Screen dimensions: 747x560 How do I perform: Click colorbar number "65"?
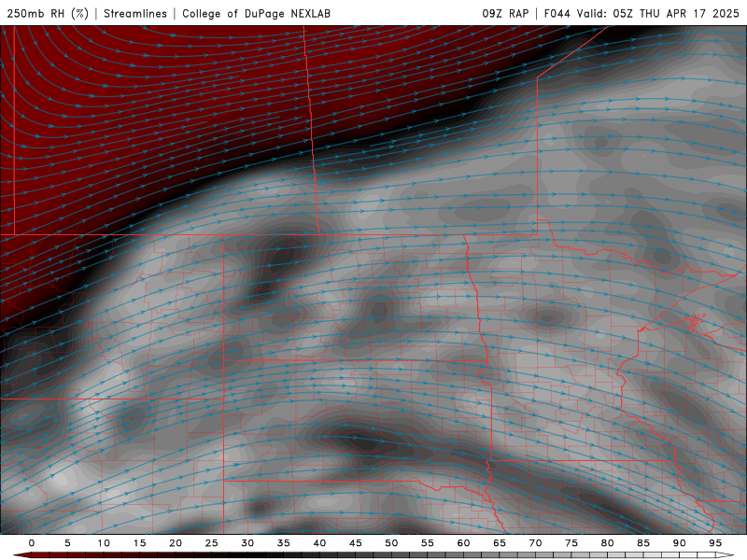coord(500,543)
